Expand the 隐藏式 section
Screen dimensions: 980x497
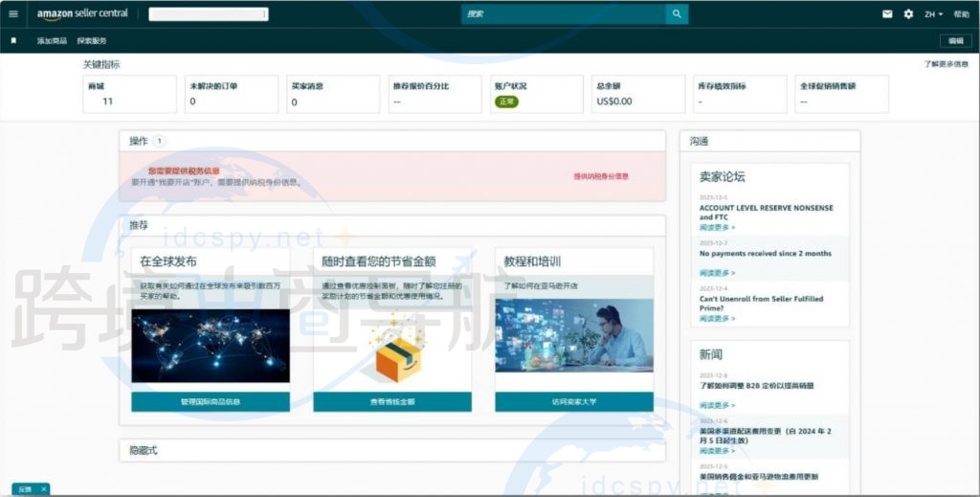(392, 450)
